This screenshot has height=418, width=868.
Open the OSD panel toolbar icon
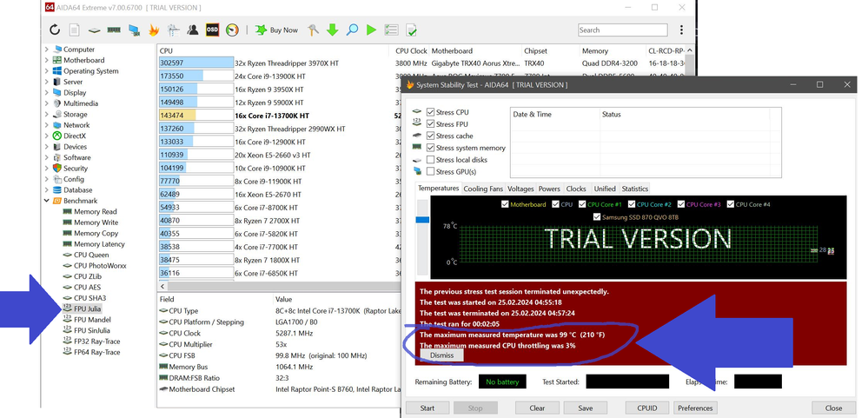point(212,30)
